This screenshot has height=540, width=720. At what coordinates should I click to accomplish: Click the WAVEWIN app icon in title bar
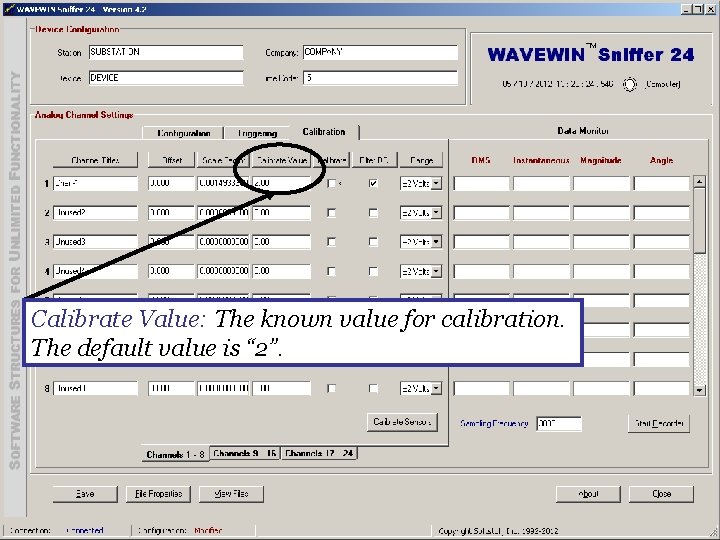coord(9,9)
